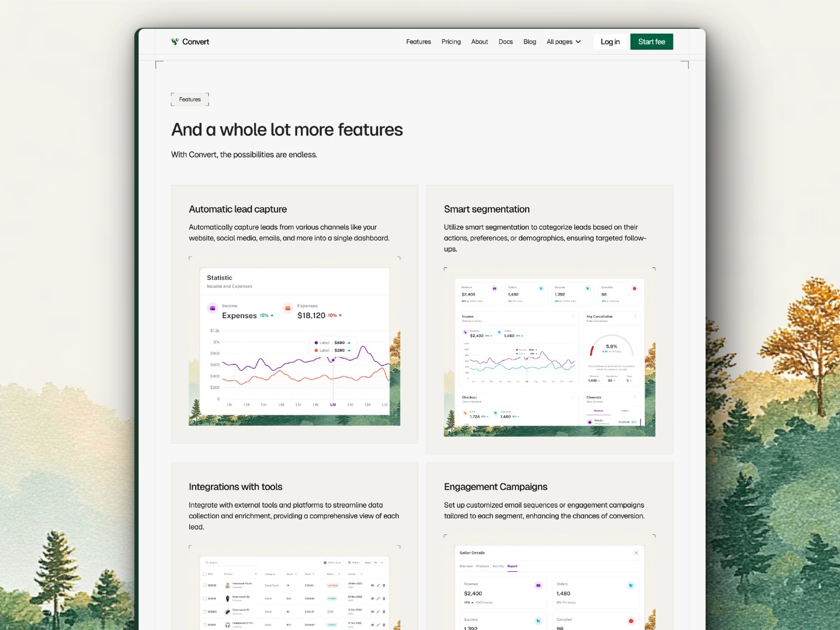Image resolution: width=840 pixels, height=630 pixels.
Task: Click the Canceled red icon in Seller Details
Action: pyautogui.click(x=631, y=621)
